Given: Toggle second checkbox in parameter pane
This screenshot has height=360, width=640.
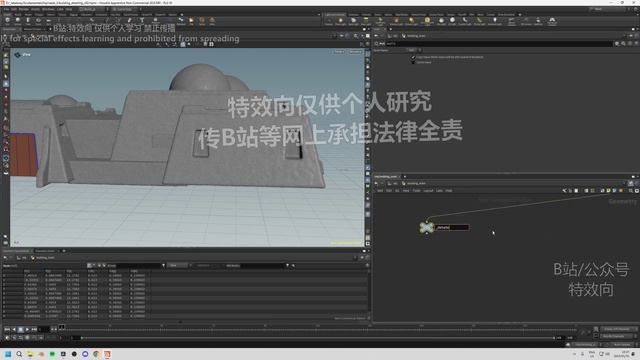Looking at the screenshot, I should click(x=413, y=62).
